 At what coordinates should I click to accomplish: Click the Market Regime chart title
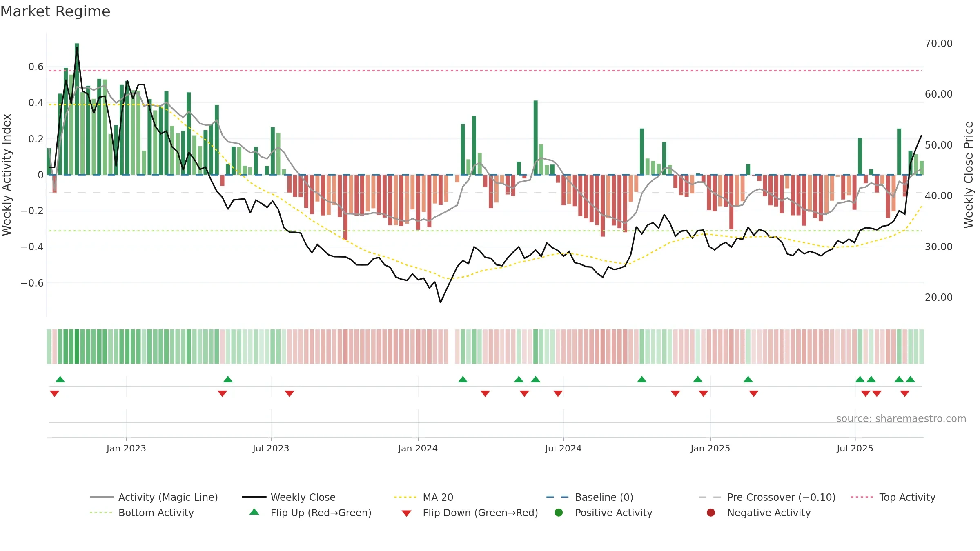pos(55,11)
